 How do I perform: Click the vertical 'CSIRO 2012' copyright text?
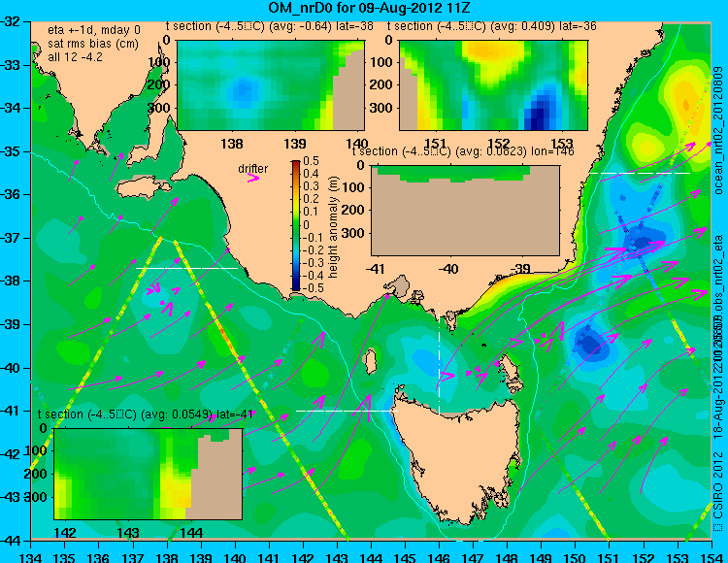[x=718, y=485]
